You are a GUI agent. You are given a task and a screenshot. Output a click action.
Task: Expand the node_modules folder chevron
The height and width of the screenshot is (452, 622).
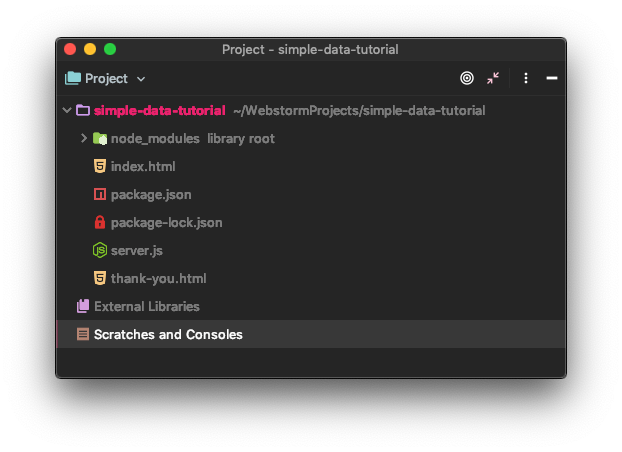[x=83, y=138]
